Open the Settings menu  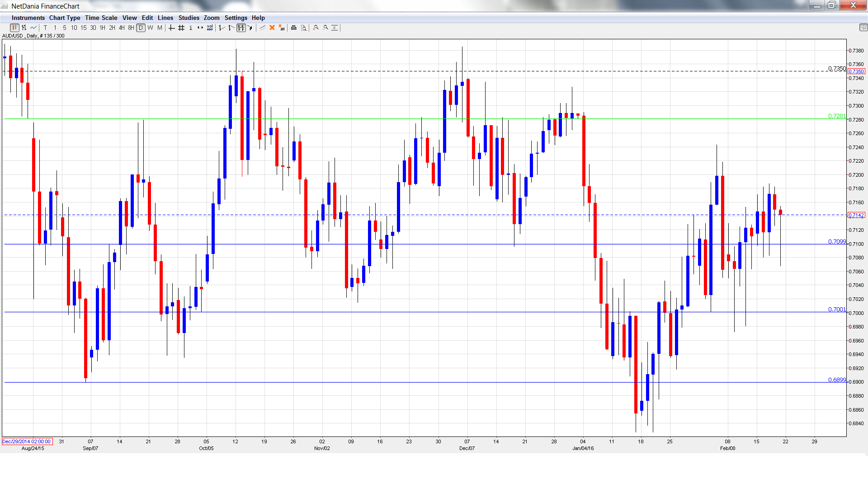pyautogui.click(x=236, y=18)
